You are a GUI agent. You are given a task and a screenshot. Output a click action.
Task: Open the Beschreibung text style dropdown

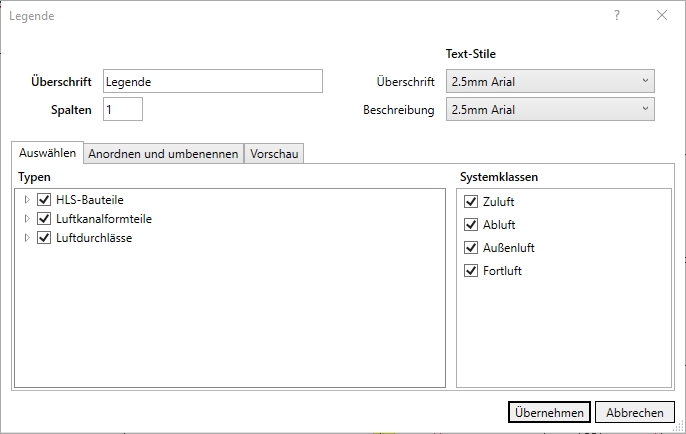tap(550, 109)
